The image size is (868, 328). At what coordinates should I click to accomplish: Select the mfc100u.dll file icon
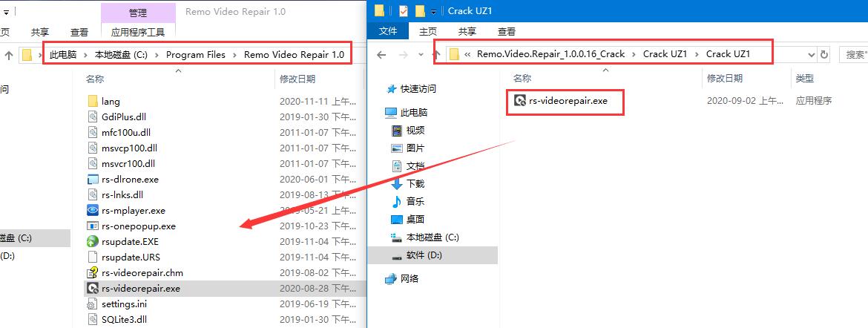pyautogui.click(x=93, y=132)
